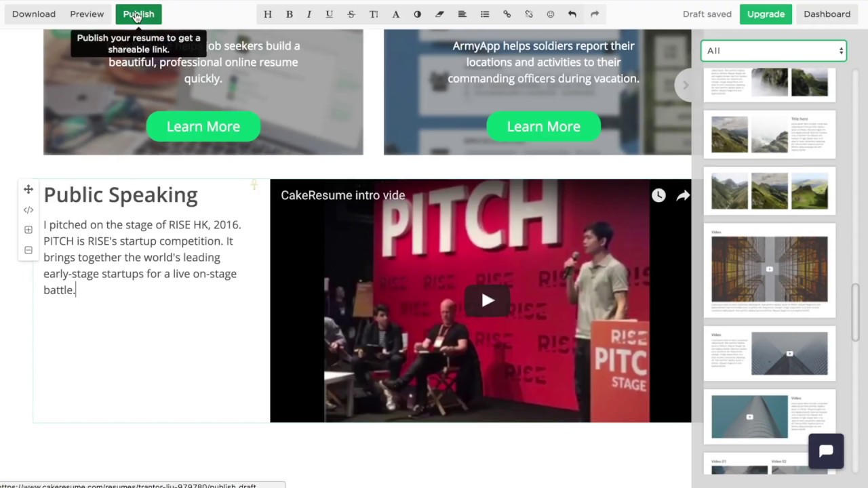Insert a bulleted list
This screenshot has height=488, width=868.
485,14
